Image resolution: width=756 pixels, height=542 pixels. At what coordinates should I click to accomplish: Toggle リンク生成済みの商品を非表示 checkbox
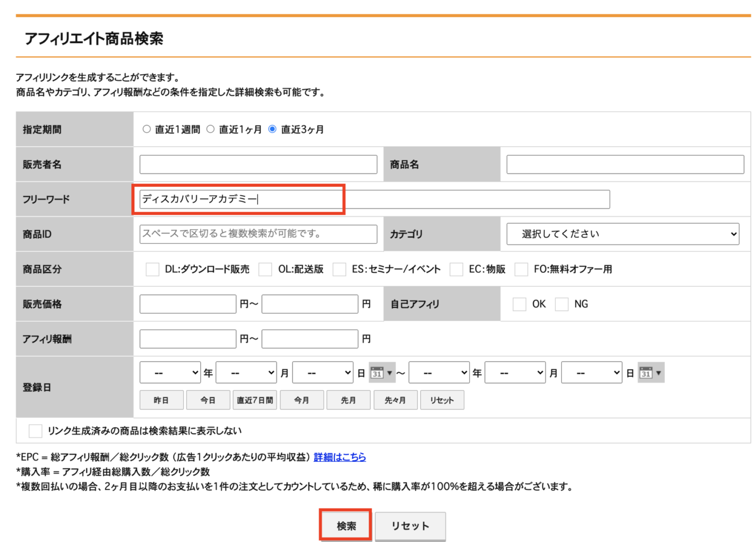click(x=35, y=430)
